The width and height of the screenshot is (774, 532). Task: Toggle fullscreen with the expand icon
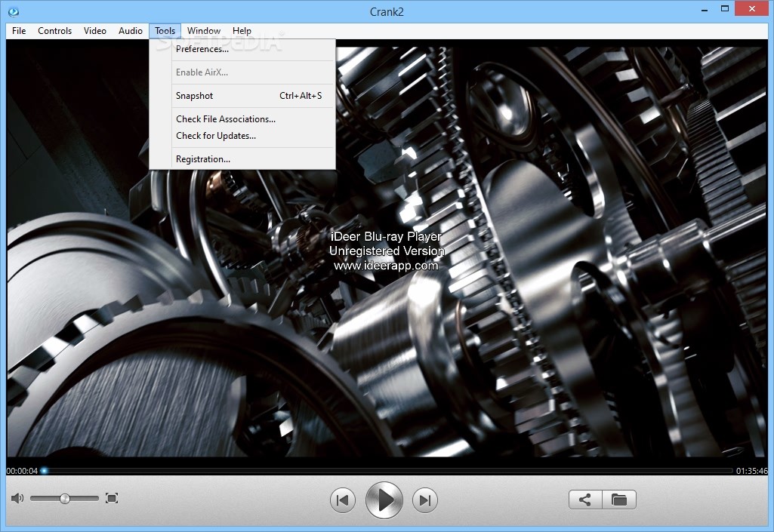112,498
